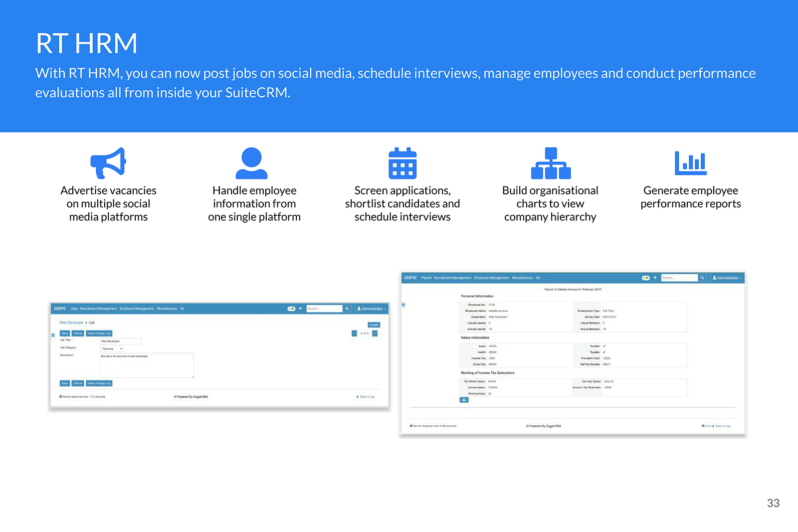
Task: Click the plus quick-create icon in the payroll screenshot
Action: coord(655,278)
